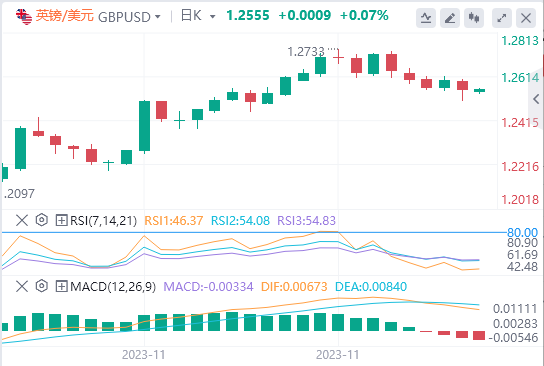This screenshot has width=544, height=366.
Task: Click the MACD(12,26,9) indicator label
Action: point(113,287)
